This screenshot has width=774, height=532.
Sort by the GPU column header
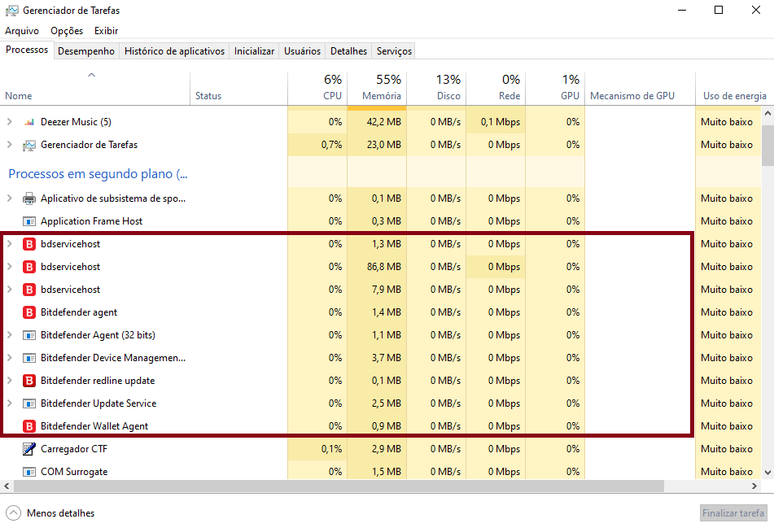[555, 89]
